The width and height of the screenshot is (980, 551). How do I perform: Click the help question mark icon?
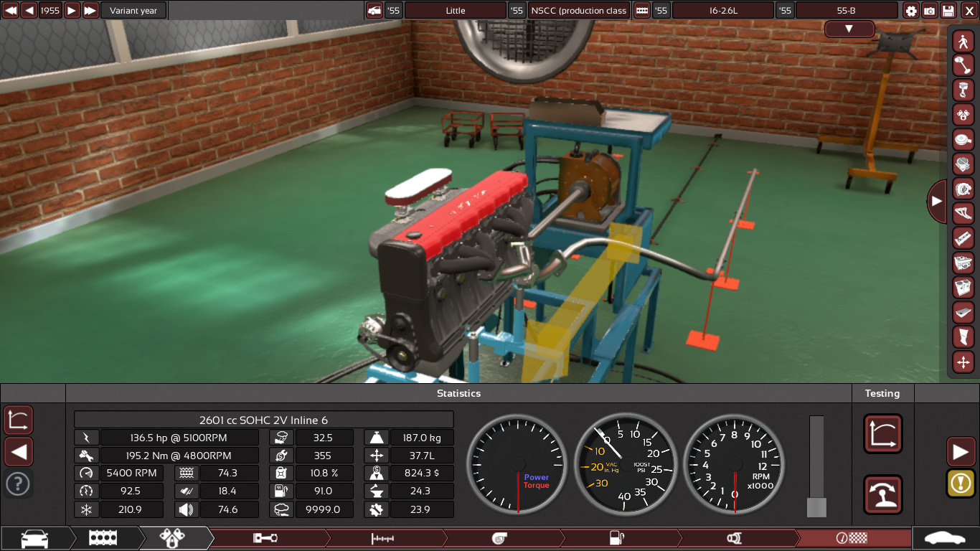pyautogui.click(x=18, y=484)
